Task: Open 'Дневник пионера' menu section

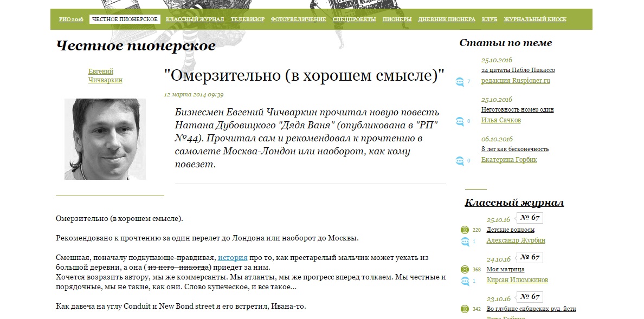Action: (447, 19)
